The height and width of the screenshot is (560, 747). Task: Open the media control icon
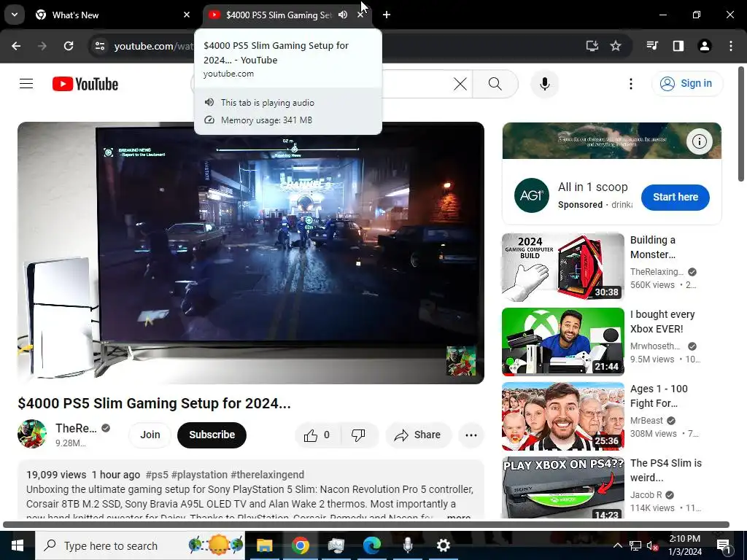(x=652, y=46)
